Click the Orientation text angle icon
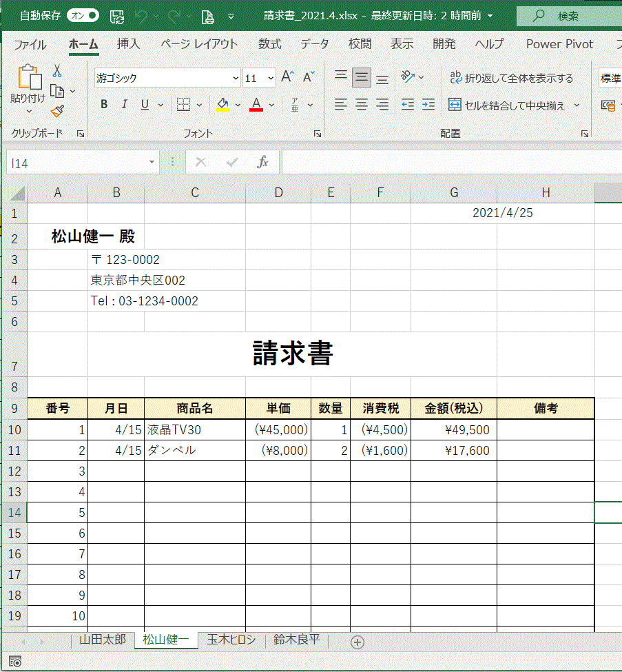 (407, 78)
